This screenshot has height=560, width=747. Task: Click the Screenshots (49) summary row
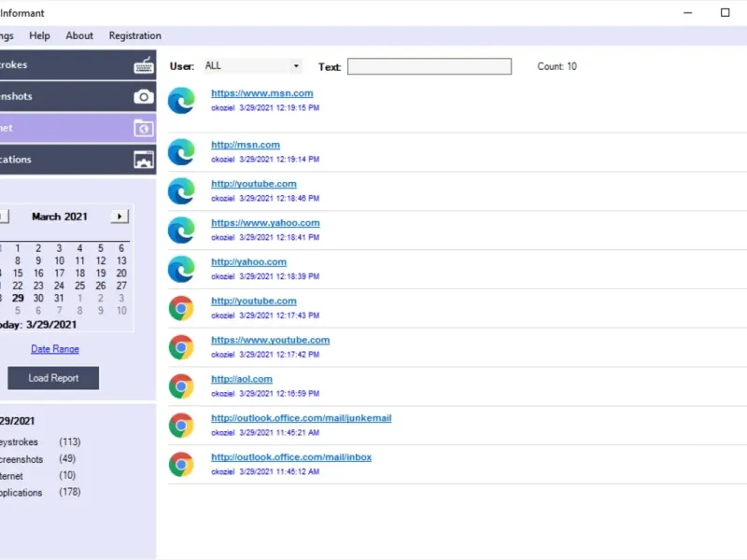click(x=37, y=459)
